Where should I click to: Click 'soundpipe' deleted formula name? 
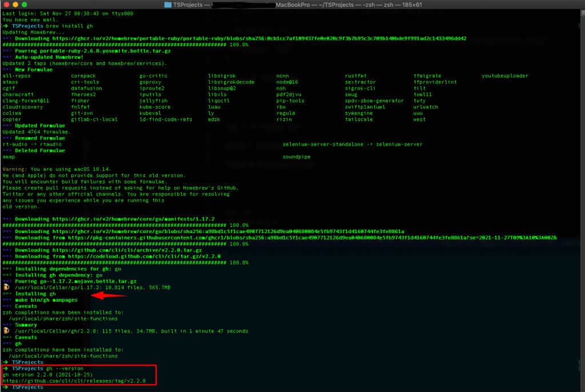coord(296,157)
